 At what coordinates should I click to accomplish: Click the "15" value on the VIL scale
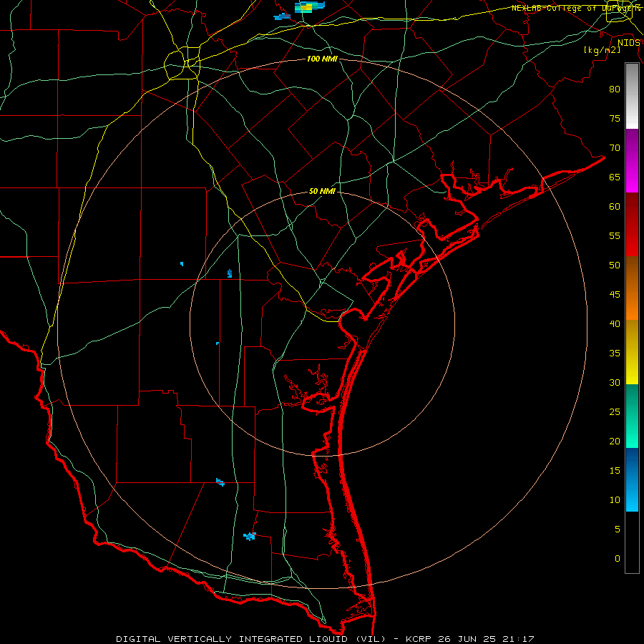615,470
